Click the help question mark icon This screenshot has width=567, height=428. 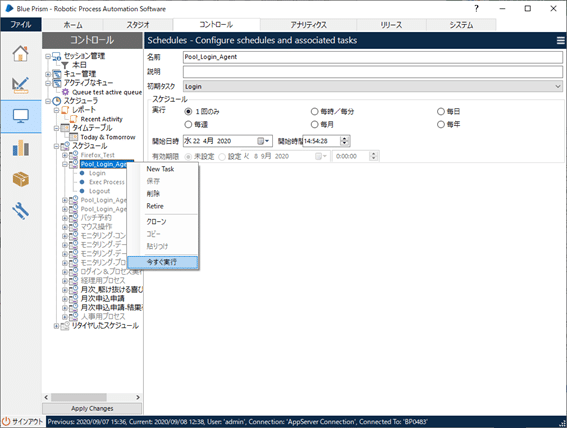[x=477, y=9]
